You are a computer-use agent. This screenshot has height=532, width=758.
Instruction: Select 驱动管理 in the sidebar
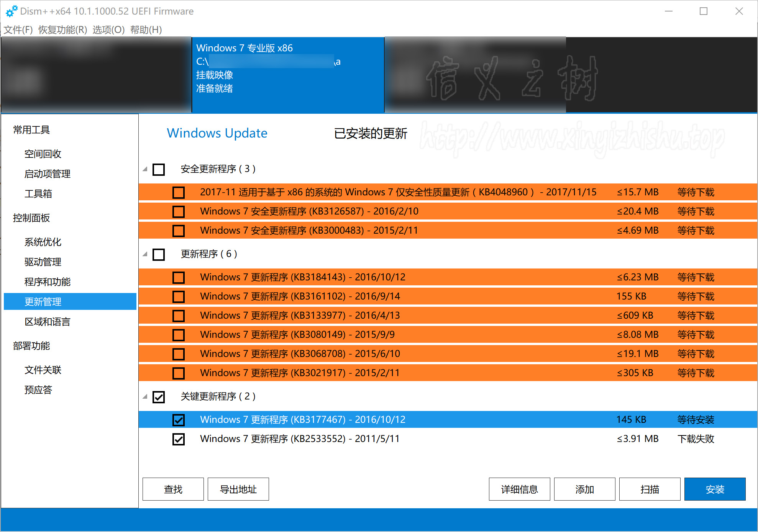tap(43, 262)
